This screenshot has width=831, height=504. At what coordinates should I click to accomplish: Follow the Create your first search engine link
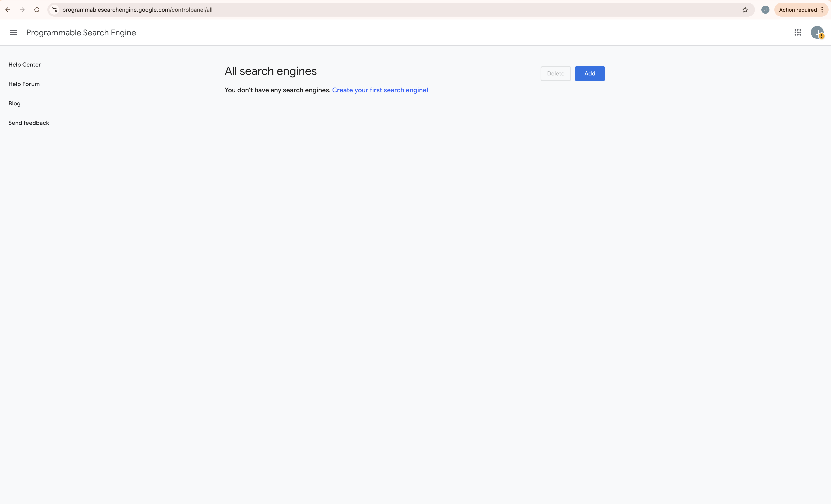(x=380, y=90)
